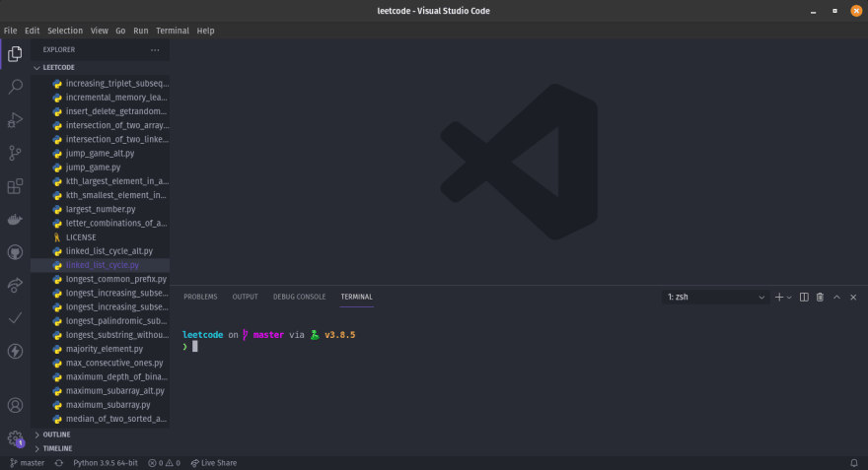Open the Explorer view in activity bar

click(x=15, y=53)
